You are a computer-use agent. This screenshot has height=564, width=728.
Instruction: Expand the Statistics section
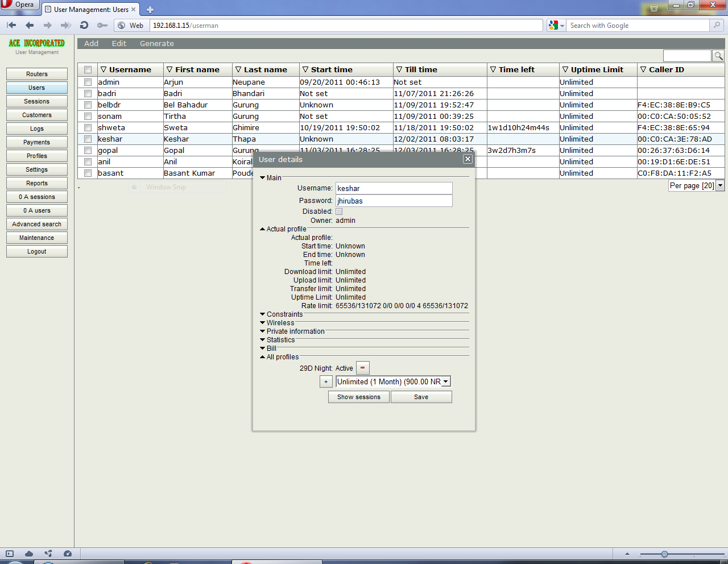pyautogui.click(x=278, y=340)
